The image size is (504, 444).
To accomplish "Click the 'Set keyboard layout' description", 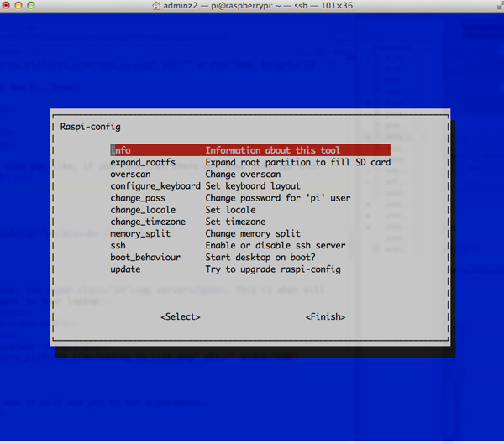I will click(253, 186).
